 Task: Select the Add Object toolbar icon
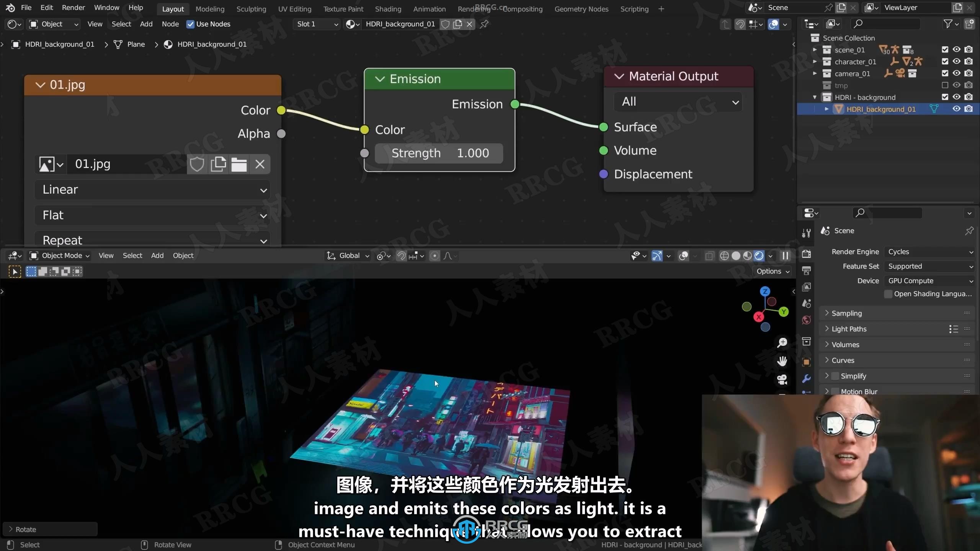[157, 255]
